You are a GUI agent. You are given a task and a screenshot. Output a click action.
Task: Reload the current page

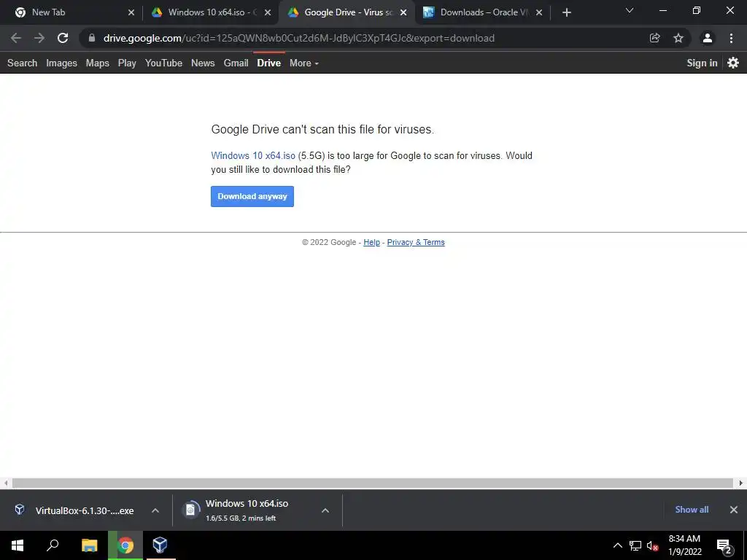coord(63,38)
